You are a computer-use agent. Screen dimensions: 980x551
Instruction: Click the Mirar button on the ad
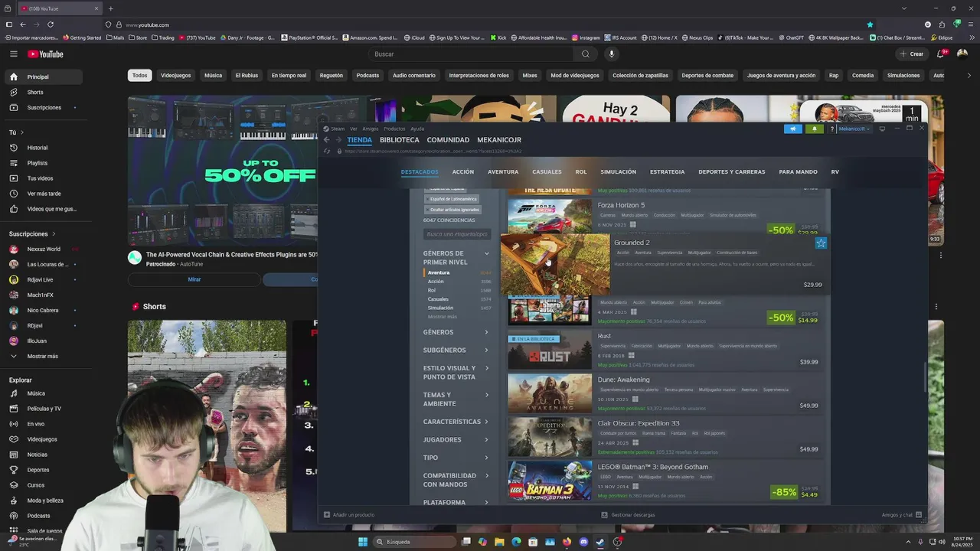194,279
